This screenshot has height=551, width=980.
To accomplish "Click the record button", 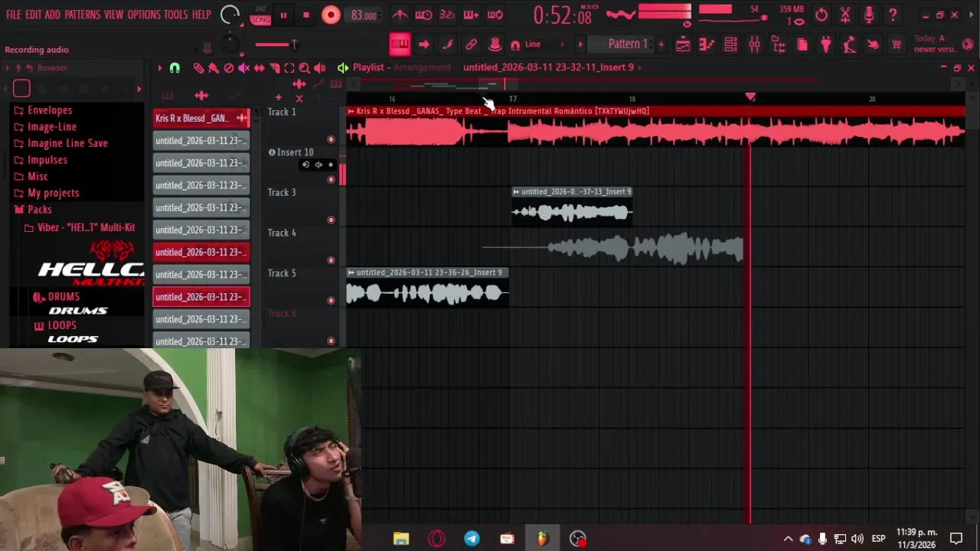I will tap(331, 15).
